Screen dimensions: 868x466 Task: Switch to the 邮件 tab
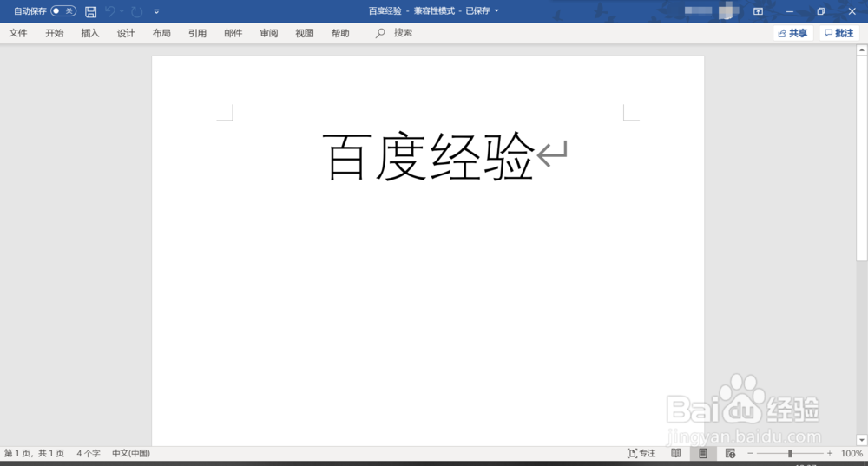[x=233, y=33]
